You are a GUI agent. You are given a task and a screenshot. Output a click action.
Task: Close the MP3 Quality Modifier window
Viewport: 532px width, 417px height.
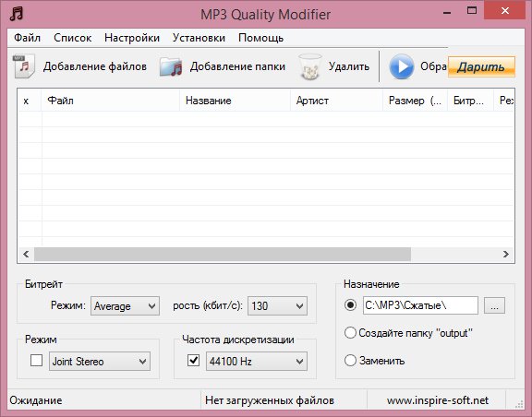coord(505,10)
